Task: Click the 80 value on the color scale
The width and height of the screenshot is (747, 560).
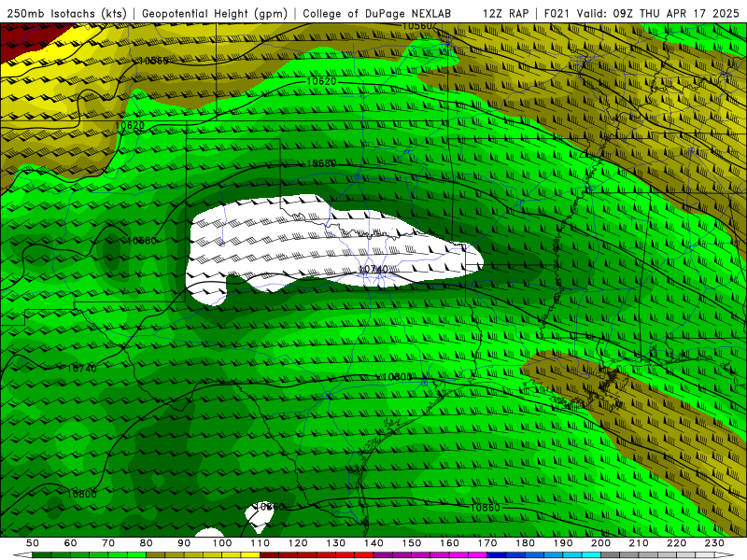Action: 147,543
